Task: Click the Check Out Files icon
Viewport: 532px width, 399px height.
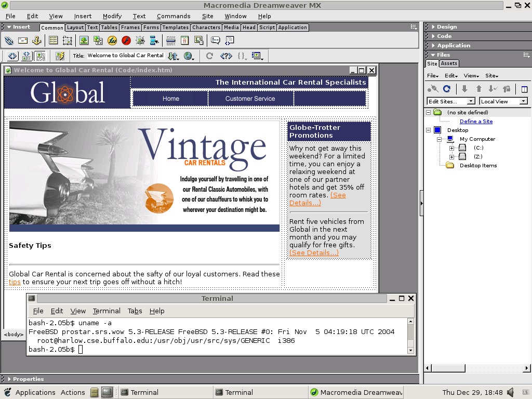Action: 493,89
